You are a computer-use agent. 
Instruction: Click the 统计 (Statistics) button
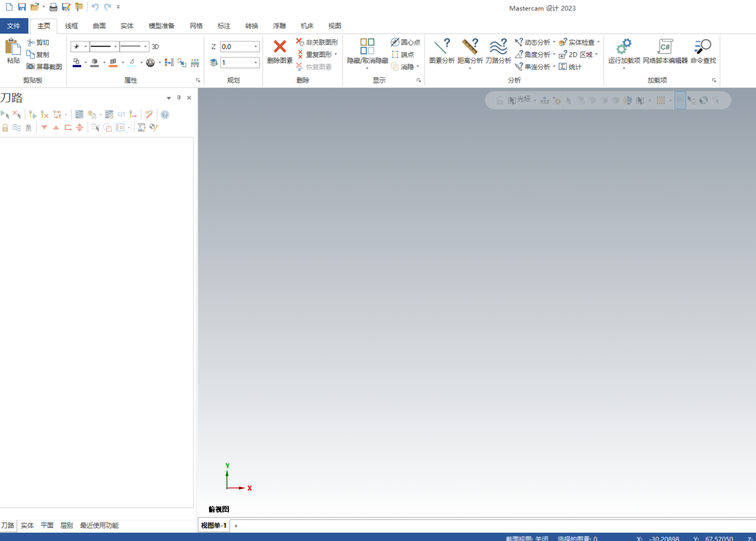point(570,66)
